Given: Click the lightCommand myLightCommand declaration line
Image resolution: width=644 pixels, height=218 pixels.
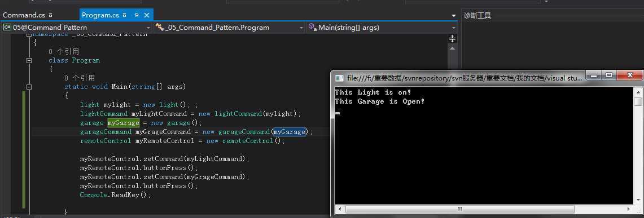Looking at the screenshot, I should tap(191, 114).
